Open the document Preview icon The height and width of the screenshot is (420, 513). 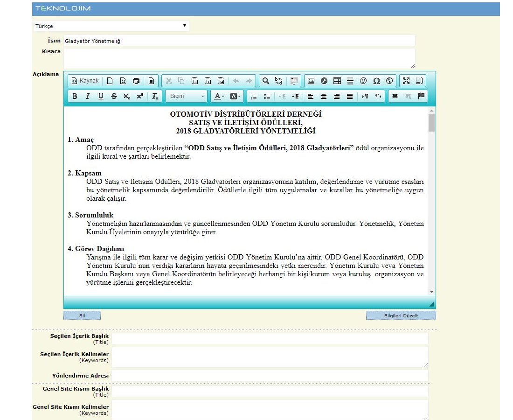[123, 81]
